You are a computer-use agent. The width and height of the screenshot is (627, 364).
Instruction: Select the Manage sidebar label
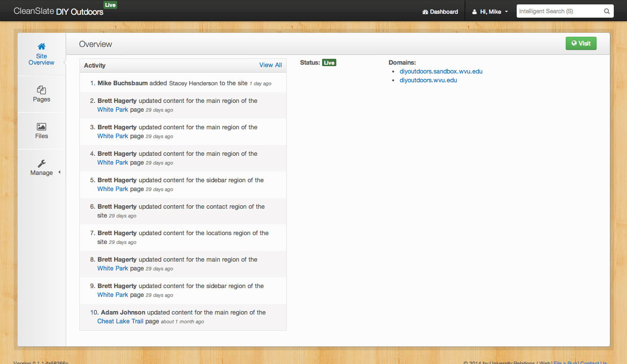tap(42, 173)
